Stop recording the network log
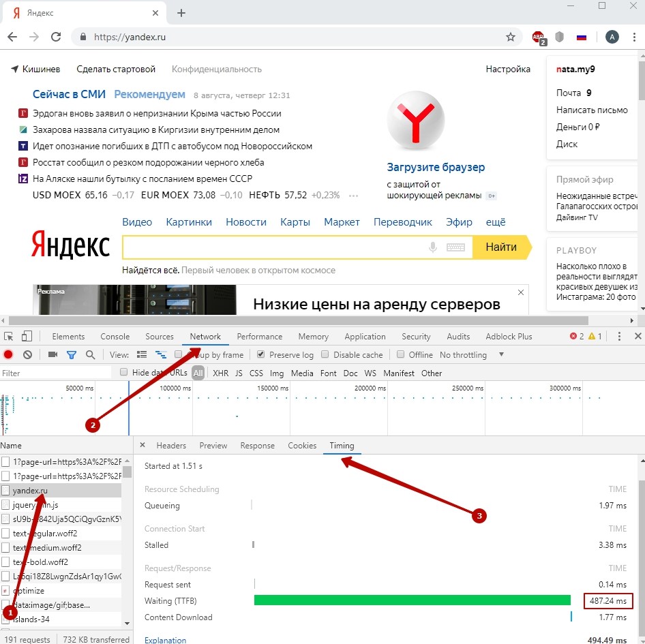645x644 pixels. click(8, 354)
